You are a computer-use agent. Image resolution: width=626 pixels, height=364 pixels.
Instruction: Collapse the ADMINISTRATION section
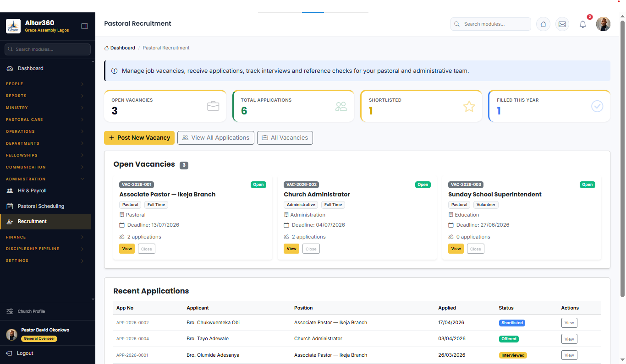click(x=45, y=179)
